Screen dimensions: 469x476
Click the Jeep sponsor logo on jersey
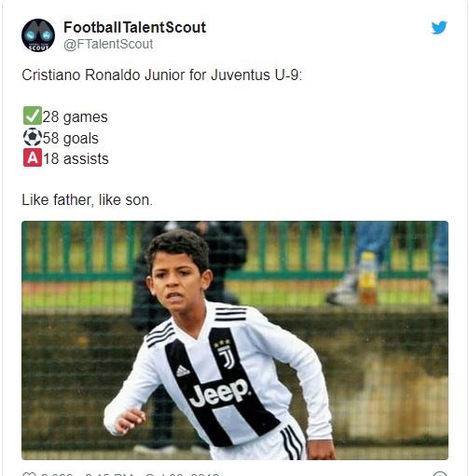219,392
